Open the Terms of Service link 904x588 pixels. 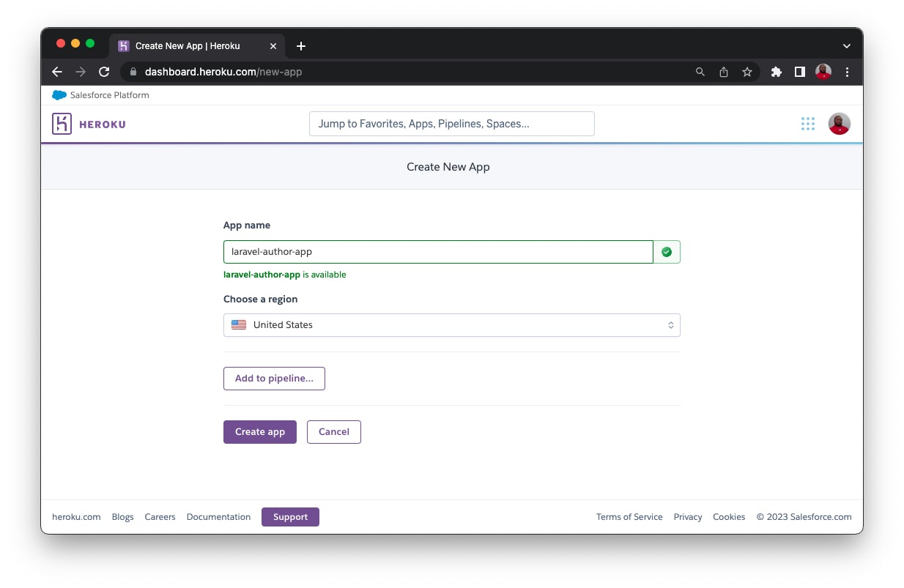click(x=629, y=517)
